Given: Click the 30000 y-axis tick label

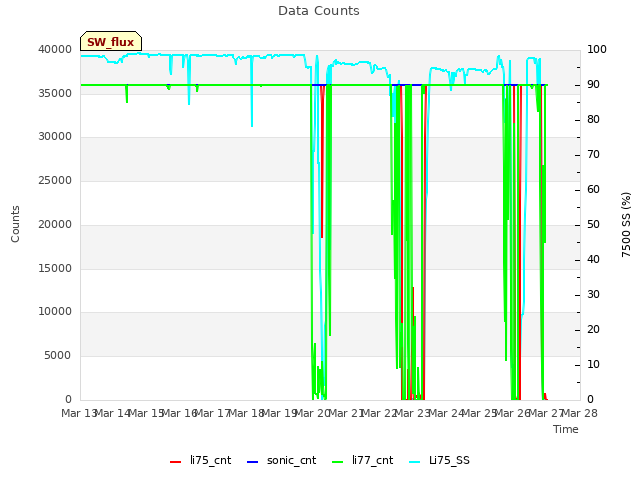Looking at the screenshot, I should pyautogui.click(x=55, y=137).
